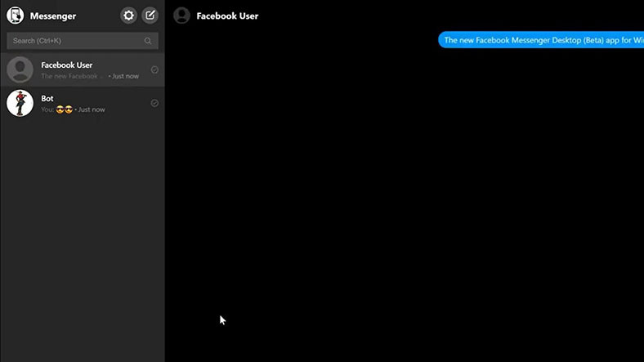
Task: Click delivered checkmark on Bot row
Action: pos(154,103)
